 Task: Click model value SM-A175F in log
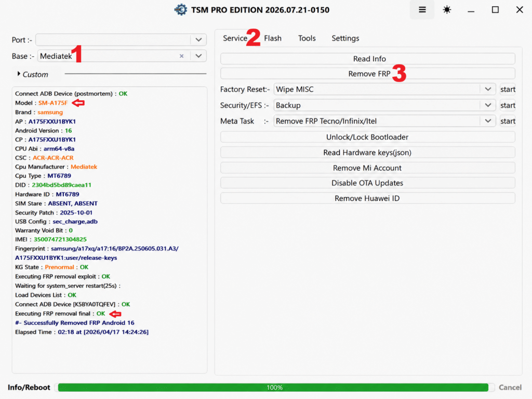point(53,103)
